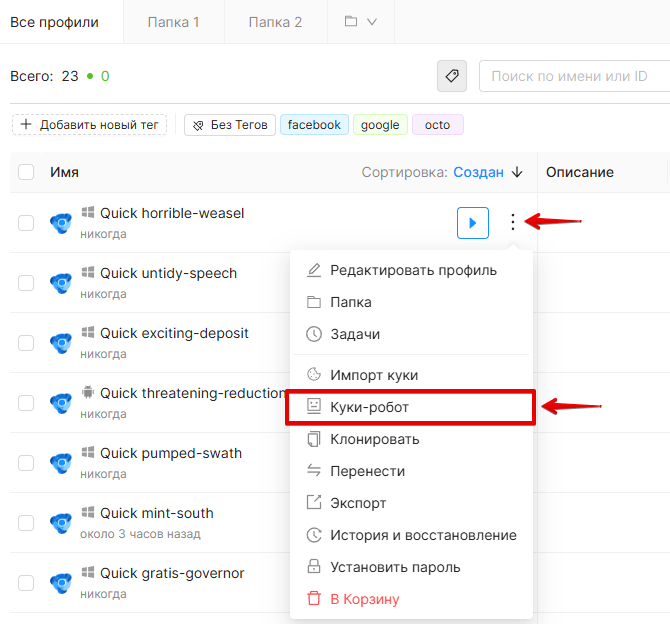Click browser icon of Quick horrible-weasel
The image size is (670, 624).
click(61, 224)
